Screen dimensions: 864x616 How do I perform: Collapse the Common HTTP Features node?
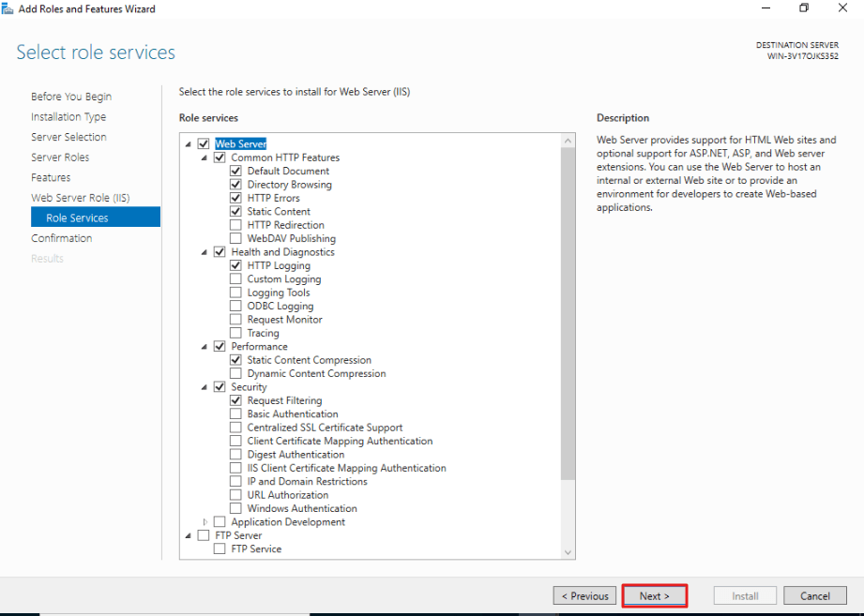point(205,158)
